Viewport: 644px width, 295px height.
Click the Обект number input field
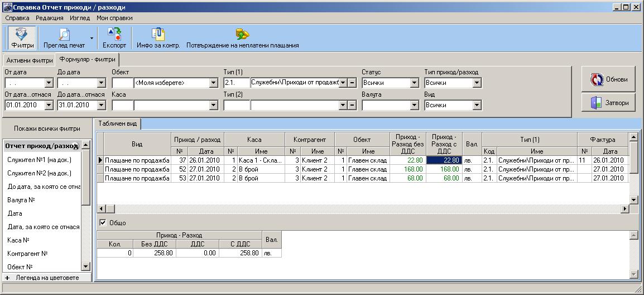pyautogui.click(x=122, y=83)
